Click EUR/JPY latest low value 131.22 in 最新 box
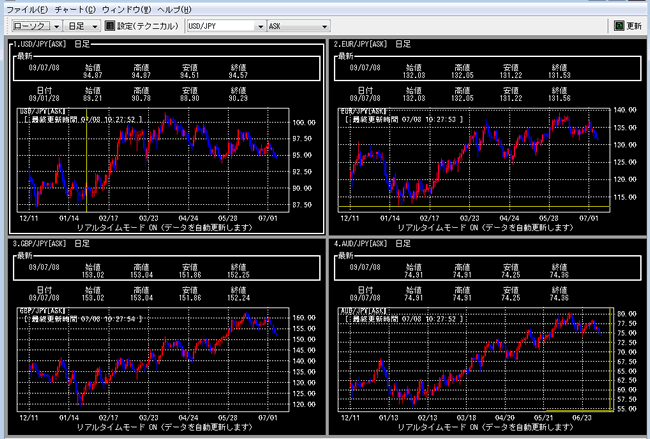The height and width of the screenshot is (439, 650). [x=511, y=75]
